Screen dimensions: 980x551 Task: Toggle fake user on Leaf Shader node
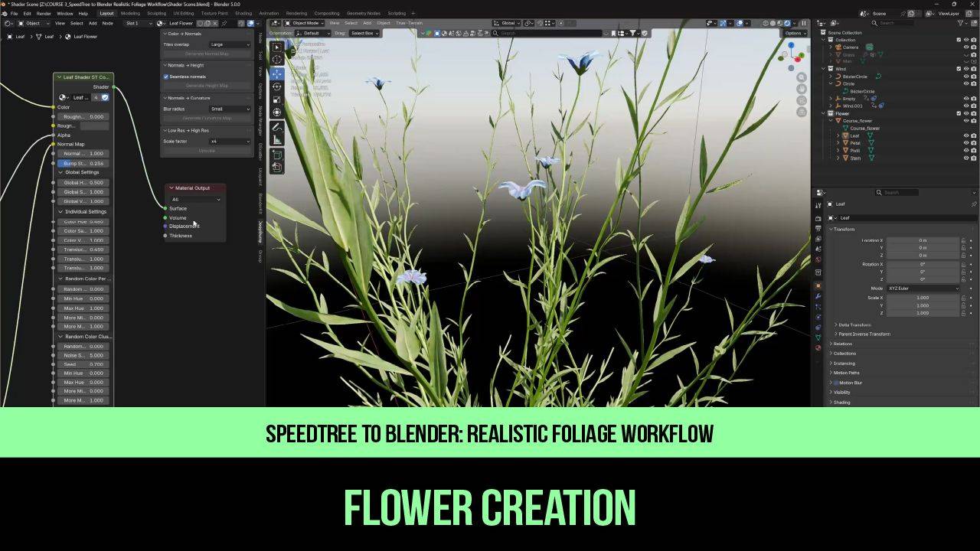click(x=105, y=97)
